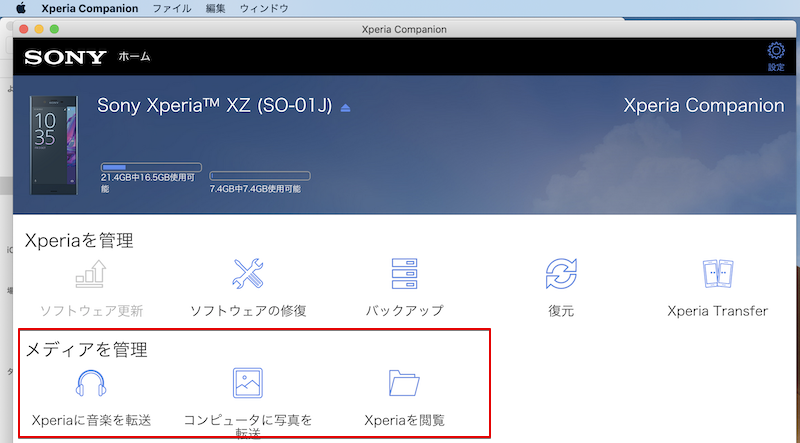Screen dimensions: 800x443
Task: Open the Xperia Companion app menu
Action: click(89, 8)
